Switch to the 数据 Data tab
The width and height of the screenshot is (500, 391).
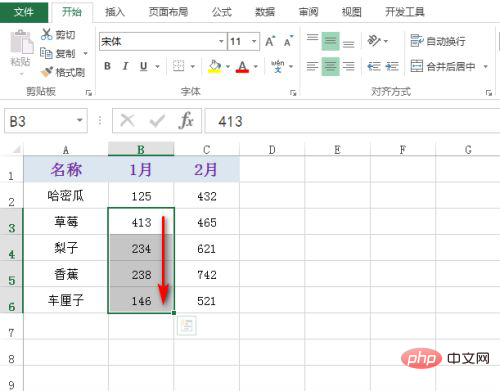click(x=265, y=12)
